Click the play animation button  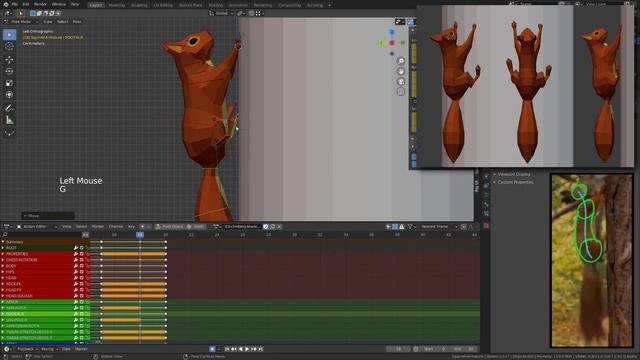pos(247,349)
